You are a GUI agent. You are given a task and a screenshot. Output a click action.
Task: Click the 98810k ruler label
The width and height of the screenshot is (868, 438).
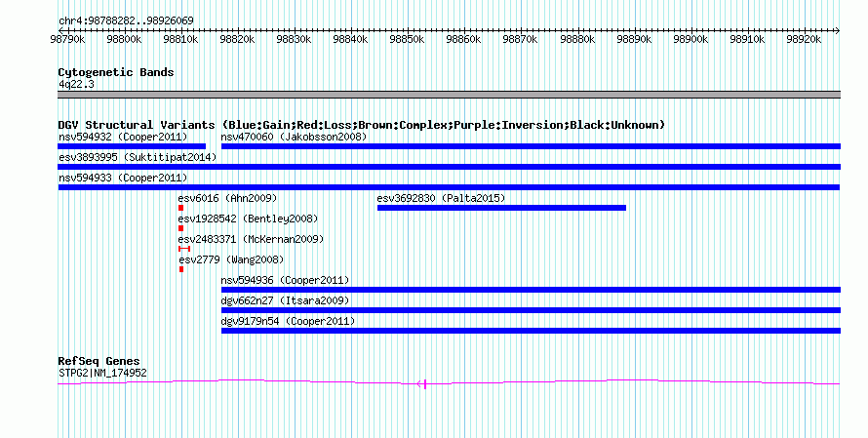(x=180, y=39)
